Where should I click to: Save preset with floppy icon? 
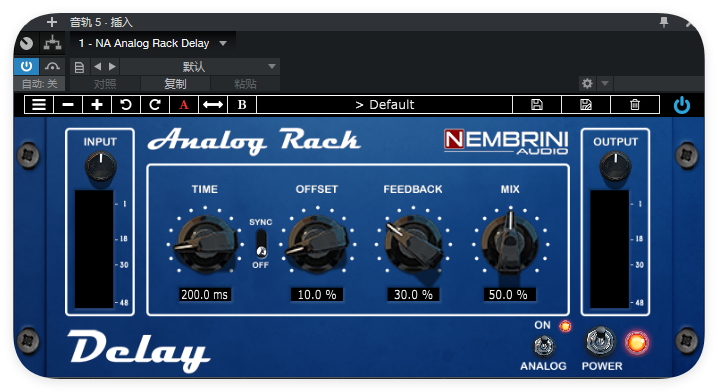tap(537, 104)
